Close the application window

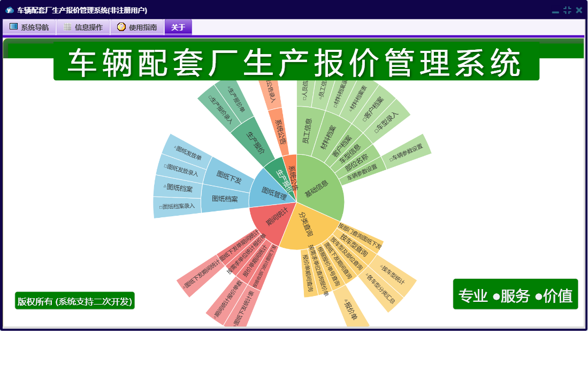click(579, 11)
